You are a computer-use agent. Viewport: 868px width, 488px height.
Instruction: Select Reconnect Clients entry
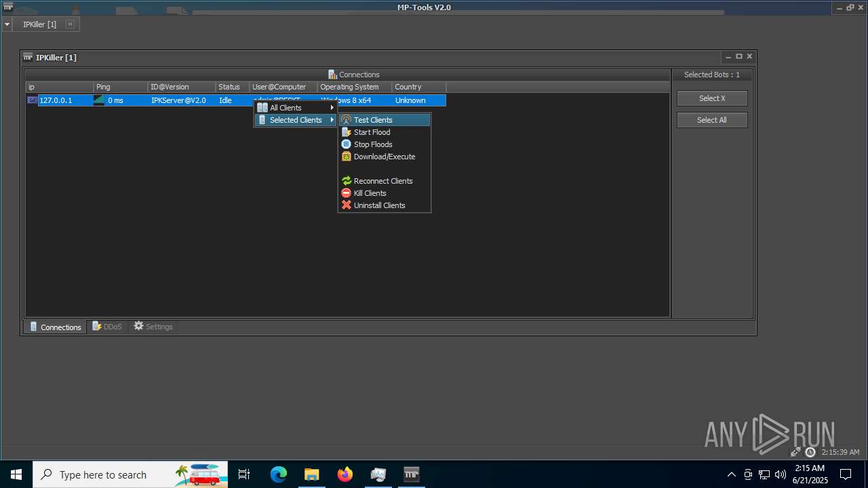(x=384, y=181)
